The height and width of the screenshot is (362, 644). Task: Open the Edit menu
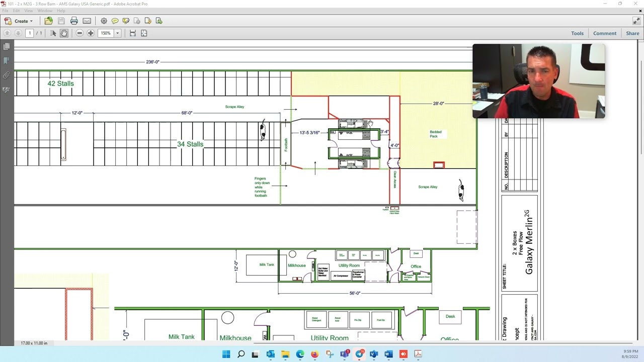[17, 11]
